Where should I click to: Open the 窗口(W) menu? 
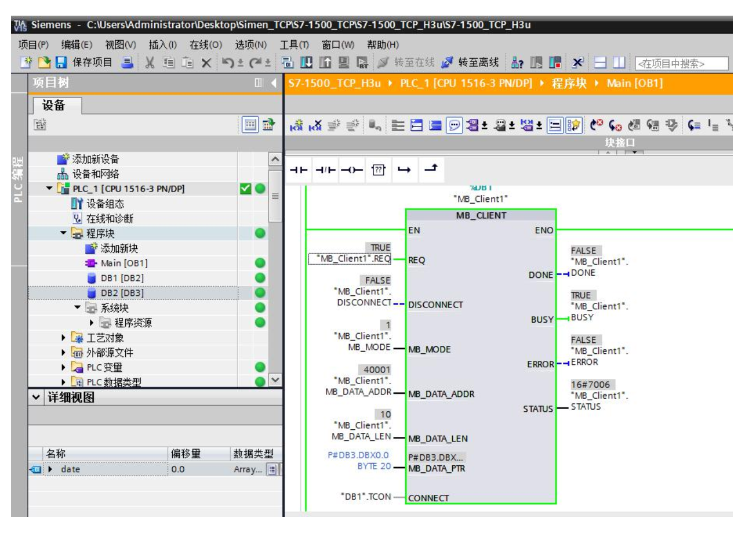pyautogui.click(x=338, y=45)
